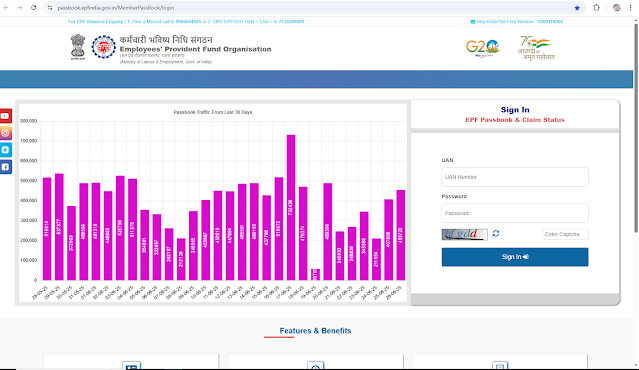
Task: Open the Twitter social sidebar icon
Action: 5,150
